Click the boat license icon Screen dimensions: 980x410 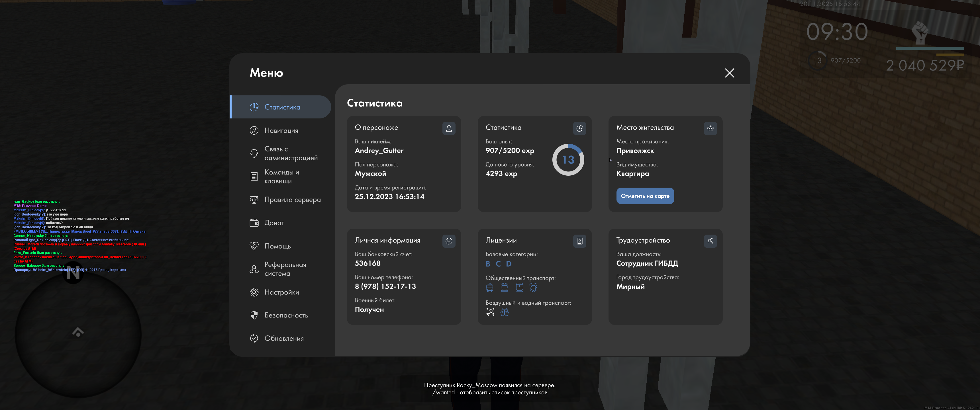(504, 312)
